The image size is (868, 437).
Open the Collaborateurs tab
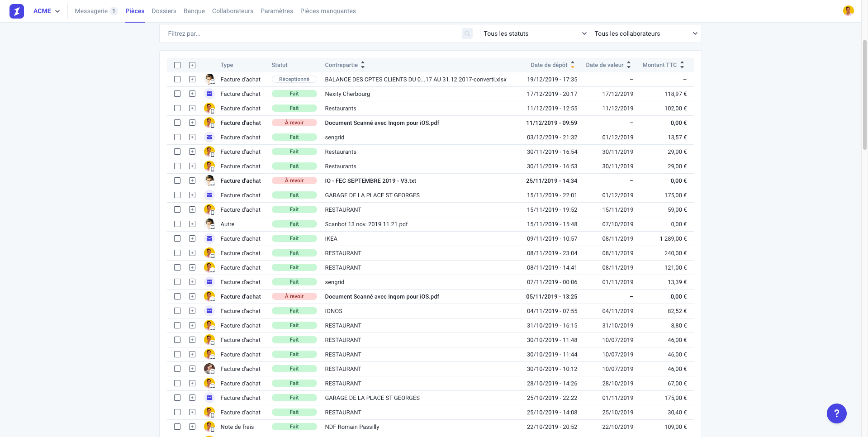click(x=232, y=11)
